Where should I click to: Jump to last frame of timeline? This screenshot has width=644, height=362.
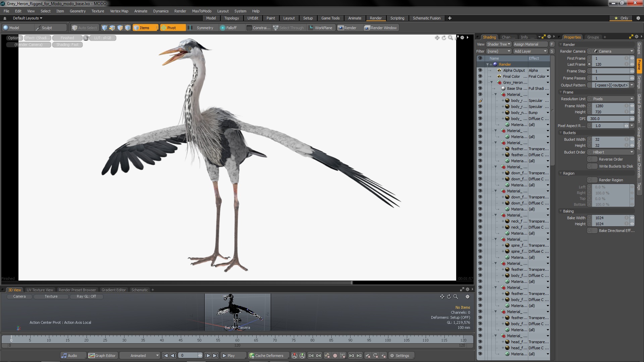click(215, 356)
